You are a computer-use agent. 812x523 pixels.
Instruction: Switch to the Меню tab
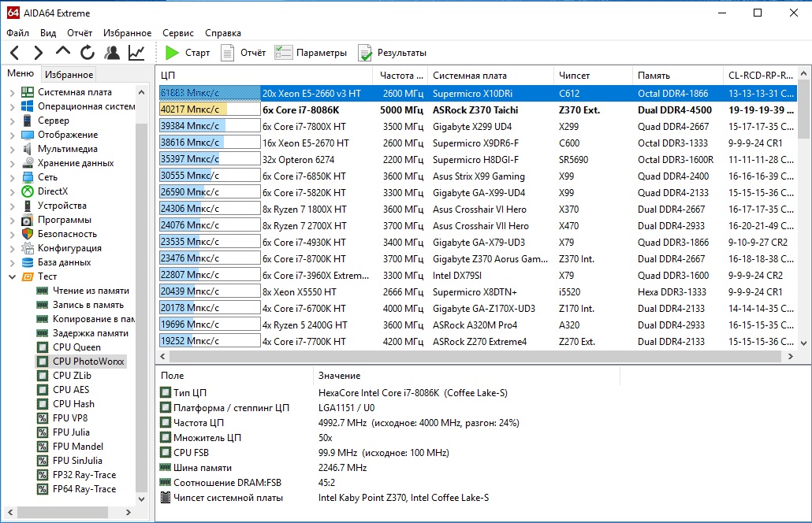(20, 73)
